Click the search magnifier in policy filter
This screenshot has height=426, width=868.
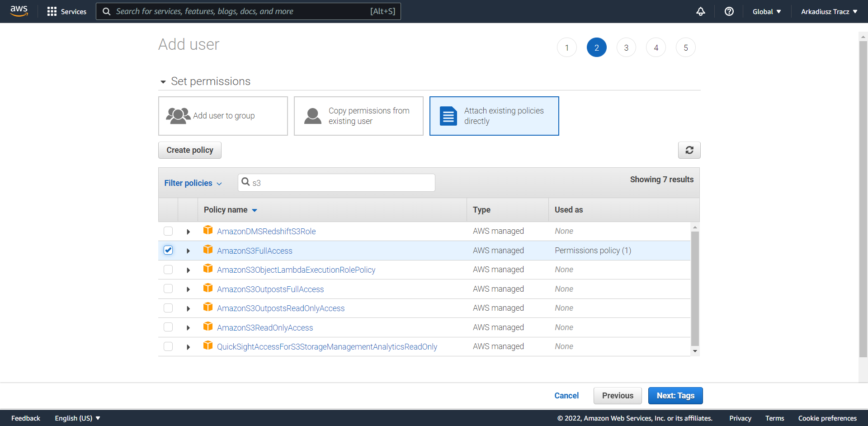[245, 182]
